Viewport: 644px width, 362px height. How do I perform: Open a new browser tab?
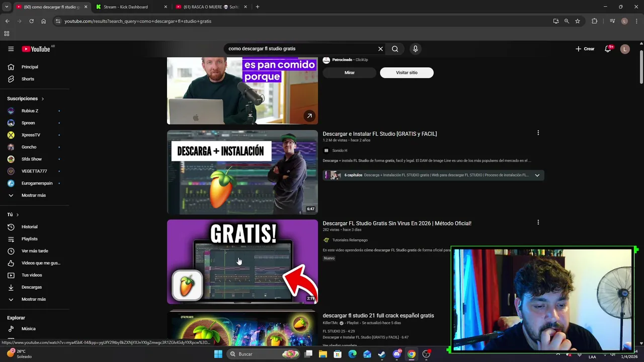tap(258, 7)
